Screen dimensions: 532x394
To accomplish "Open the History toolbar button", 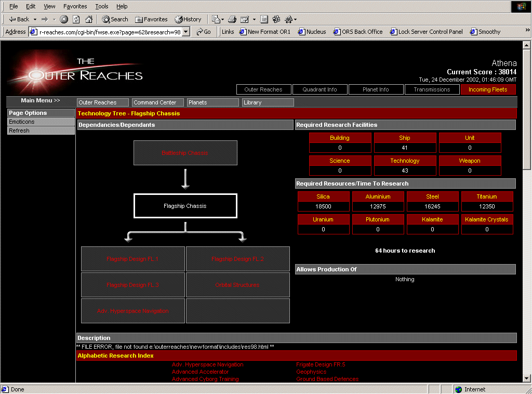I will click(188, 19).
